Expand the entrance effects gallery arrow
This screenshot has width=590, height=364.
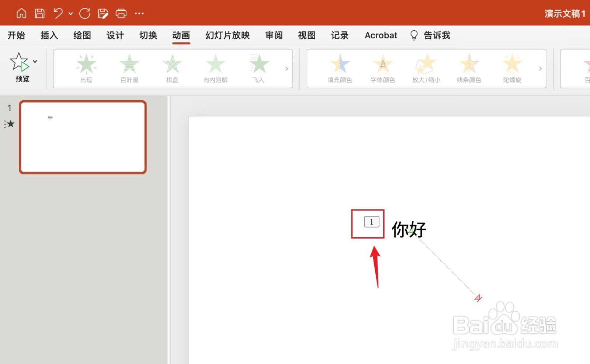click(287, 69)
